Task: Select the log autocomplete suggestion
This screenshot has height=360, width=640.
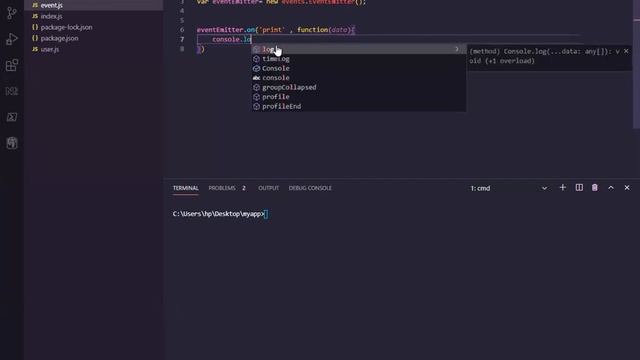Action: [x=358, y=49]
